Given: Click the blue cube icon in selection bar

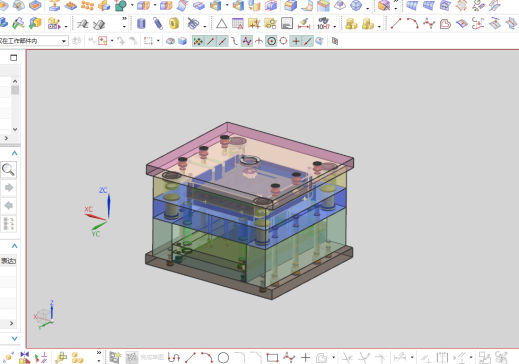Looking at the screenshot, I should coord(182,41).
